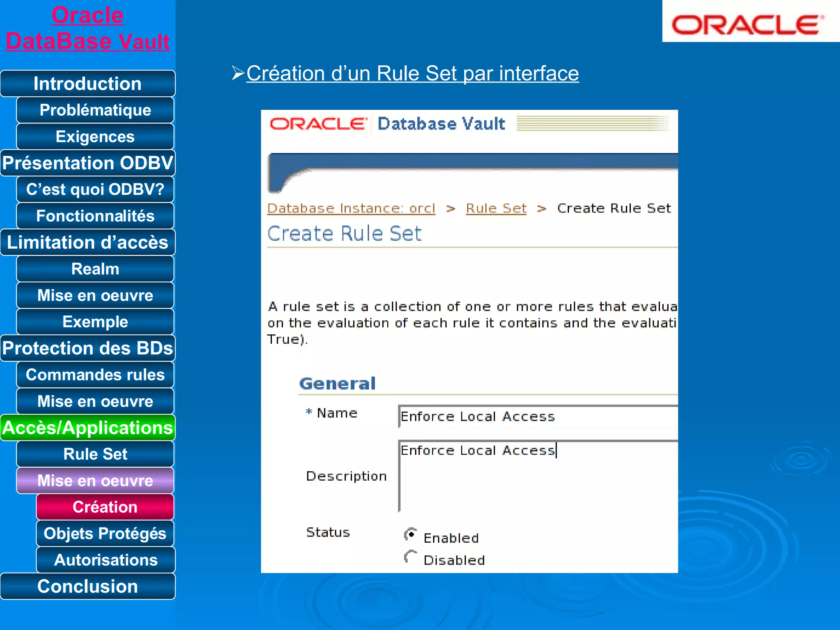Click the General section heading
The height and width of the screenshot is (630, 840).
pos(338,383)
